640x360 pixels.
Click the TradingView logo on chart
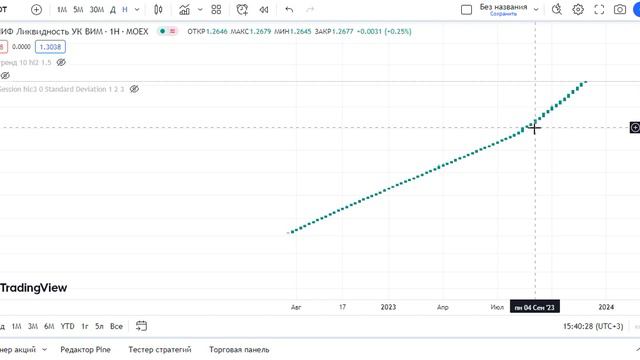pos(33,288)
